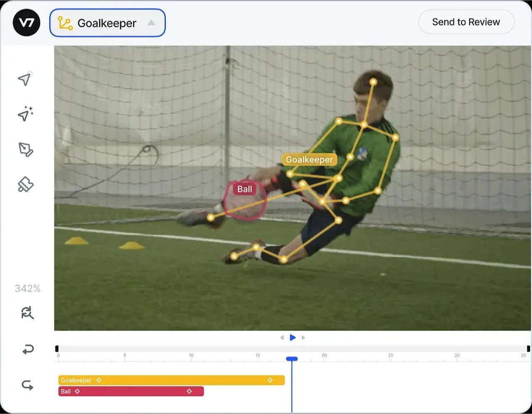Image resolution: width=532 pixels, height=414 pixels.
Task: Click the Send to Review button
Action: [x=466, y=22]
